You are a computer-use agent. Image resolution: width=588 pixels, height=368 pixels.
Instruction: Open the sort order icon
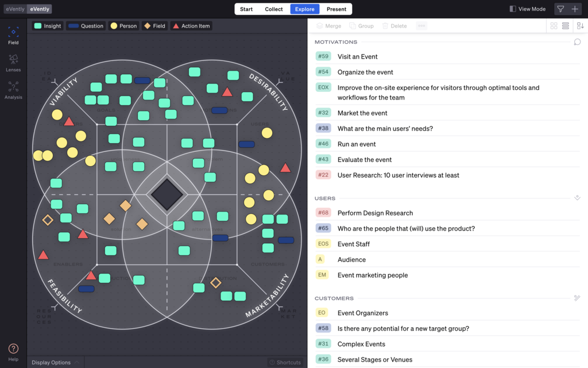(580, 26)
